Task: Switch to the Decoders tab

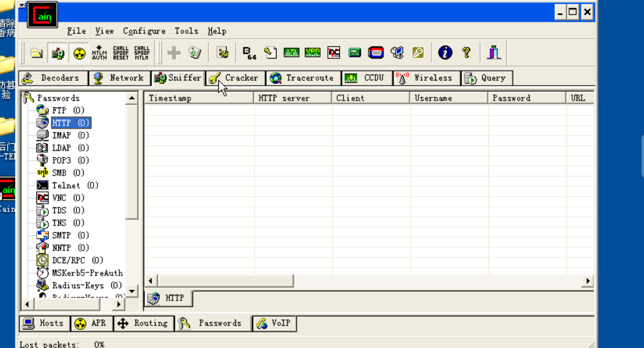Action: 53,78
